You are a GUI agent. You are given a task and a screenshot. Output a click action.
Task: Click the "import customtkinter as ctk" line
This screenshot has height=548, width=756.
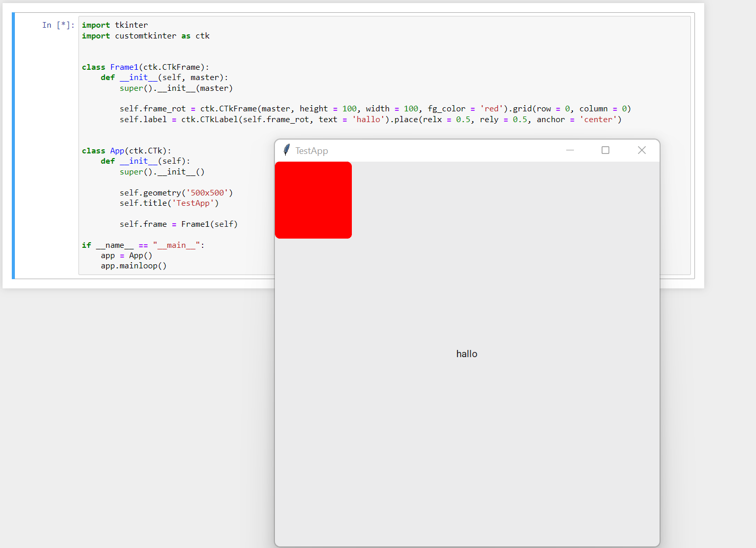146,36
